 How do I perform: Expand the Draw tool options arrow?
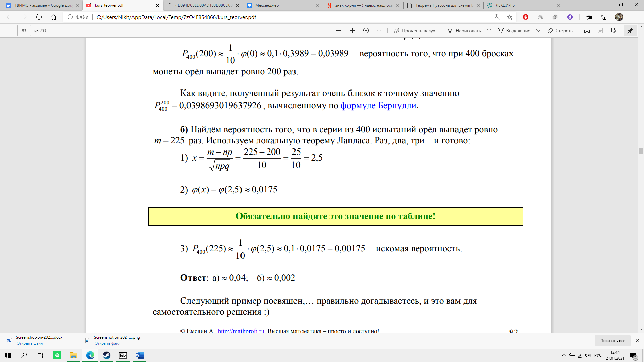click(x=489, y=31)
